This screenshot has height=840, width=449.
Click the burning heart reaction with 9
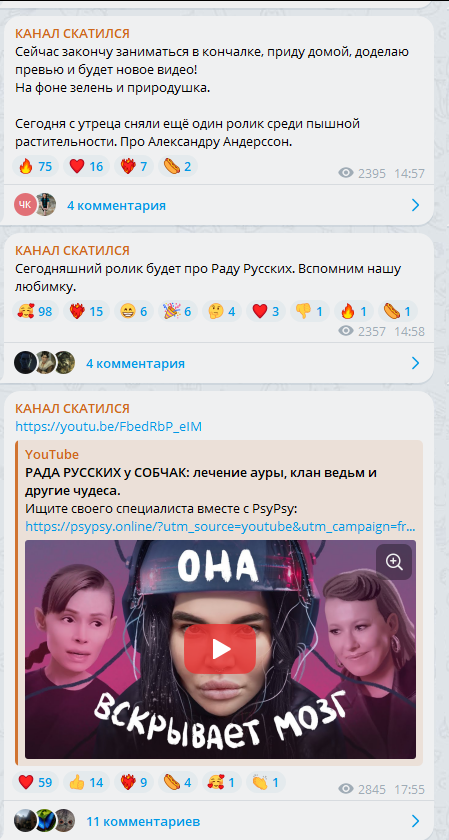tap(134, 783)
